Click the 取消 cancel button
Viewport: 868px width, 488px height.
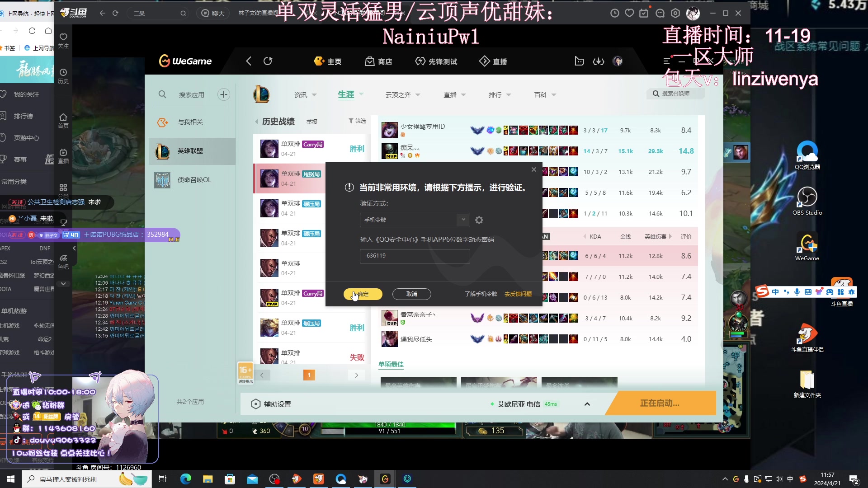point(412,294)
